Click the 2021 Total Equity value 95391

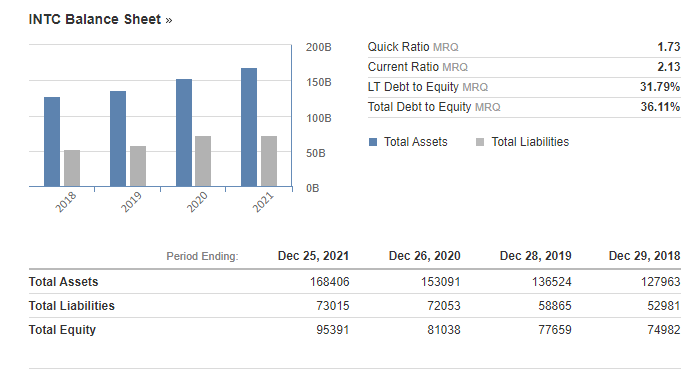[x=333, y=330]
